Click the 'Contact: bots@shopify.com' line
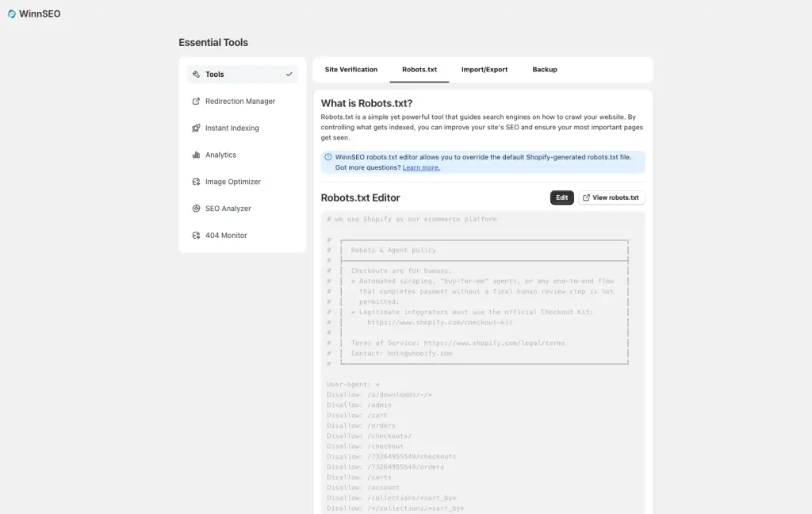 tap(402, 354)
